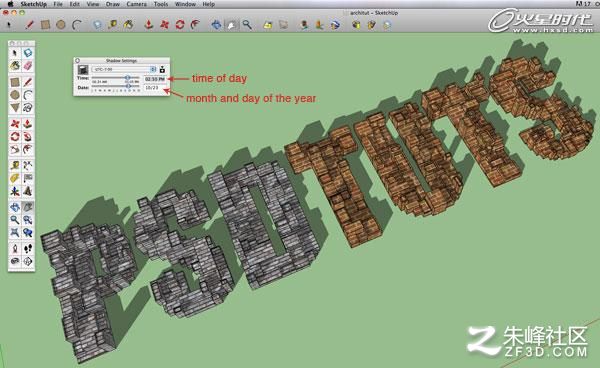Choose the Rectangle tool in left palette

(x=15, y=82)
